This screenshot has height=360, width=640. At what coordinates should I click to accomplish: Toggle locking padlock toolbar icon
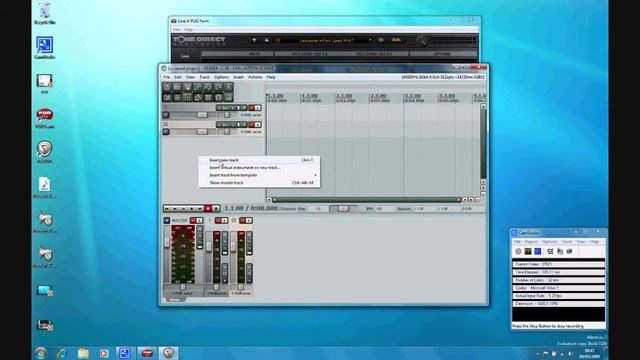click(228, 97)
